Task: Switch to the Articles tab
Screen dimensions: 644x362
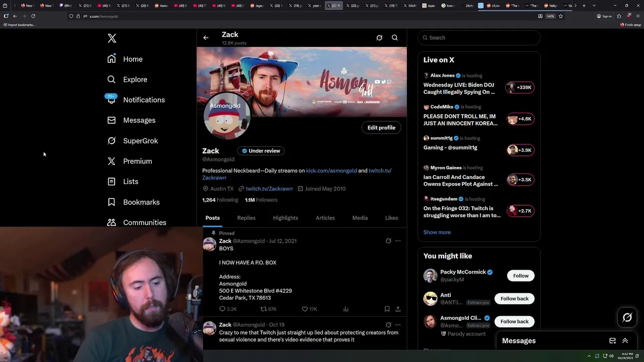Action: [325, 218]
